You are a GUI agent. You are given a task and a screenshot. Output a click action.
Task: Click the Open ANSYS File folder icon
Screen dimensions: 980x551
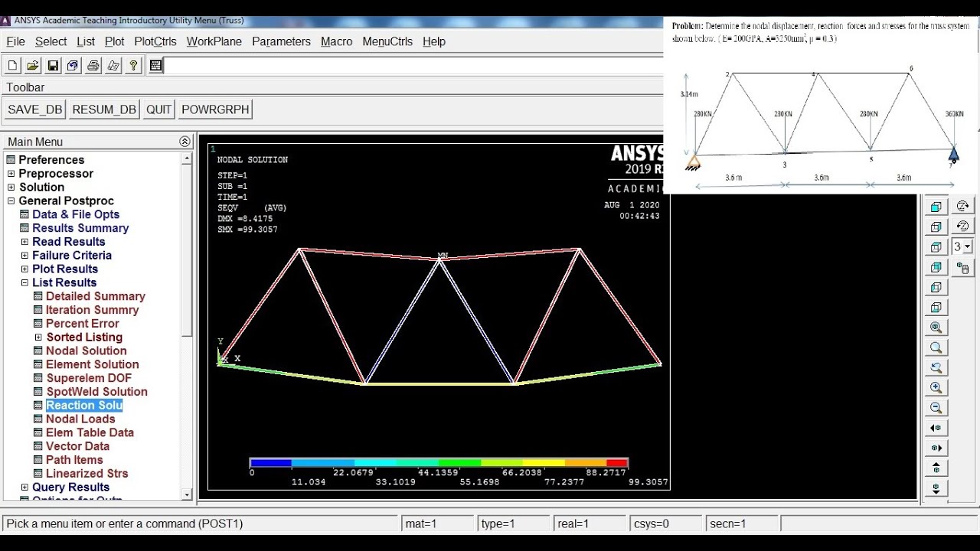33,66
